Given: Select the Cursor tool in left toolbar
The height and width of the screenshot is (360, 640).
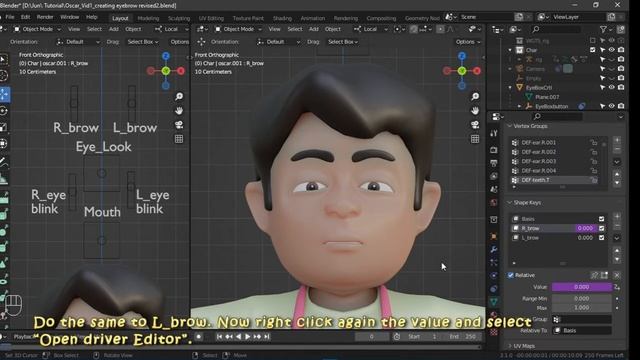Looking at the screenshot, I should click(4, 76).
